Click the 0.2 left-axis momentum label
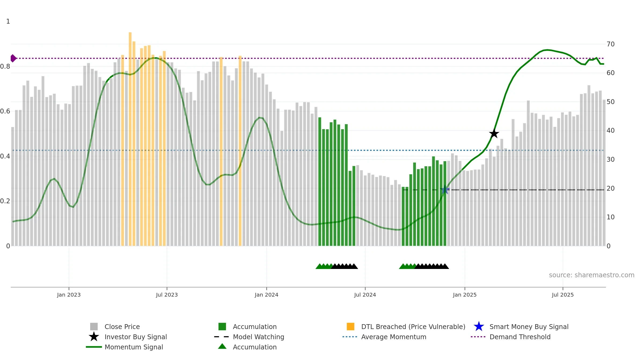Image resolution: width=644 pixels, height=362 pixels. [5, 201]
